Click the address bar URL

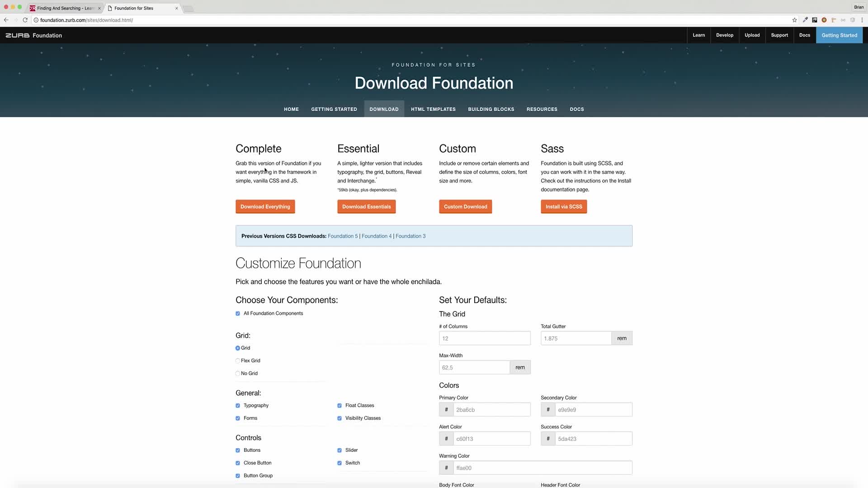click(86, 20)
